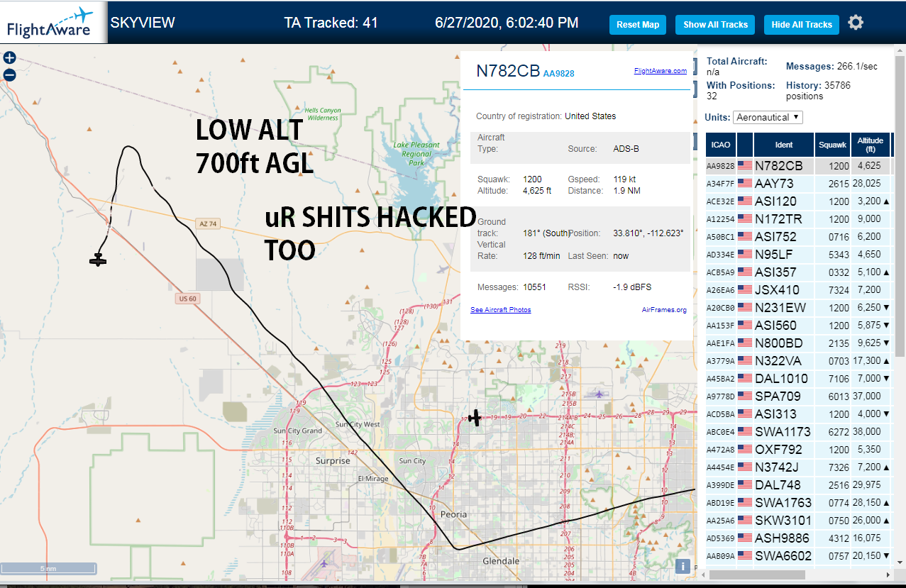Image resolution: width=906 pixels, height=588 pixels.
Task: Click the Lake Pleasant Regional Park label
Action: (416, 154)
